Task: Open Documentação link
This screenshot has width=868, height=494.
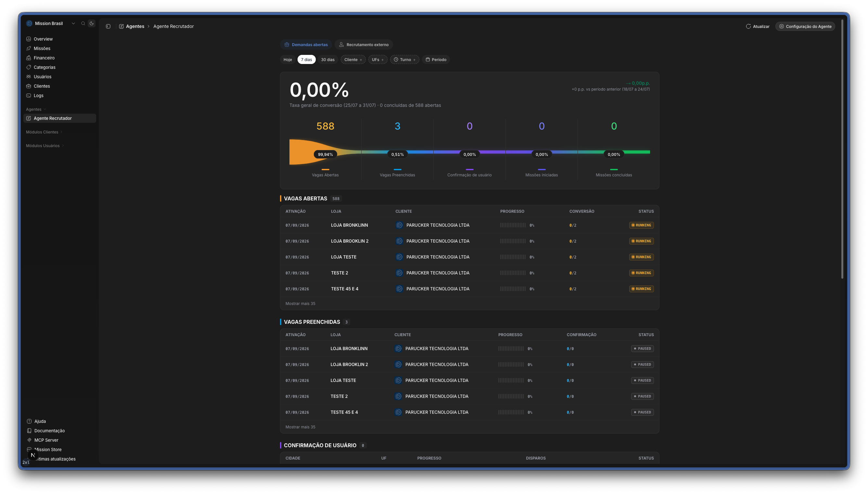Action: tap(49, 431)
